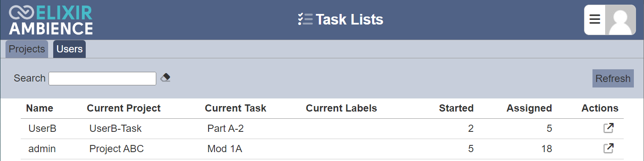Sort by Current Project column header
Viewport: 644px width, 161px height.
click(x=124, y=108)
